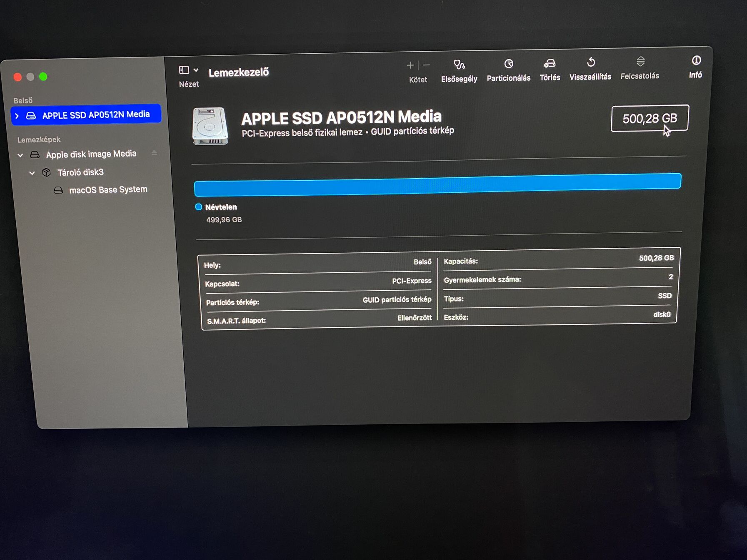Screen dimensions: 747x560
Task: Click the 500,28 GB capacity box
Action: (650, 118)
